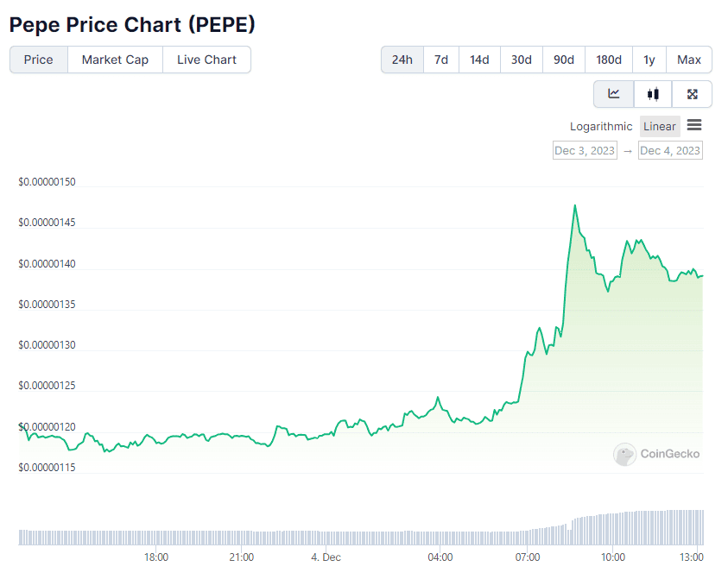The image size is (728, 579).
Task: Switch to the Market Cap tab
Action: (114, 60)
